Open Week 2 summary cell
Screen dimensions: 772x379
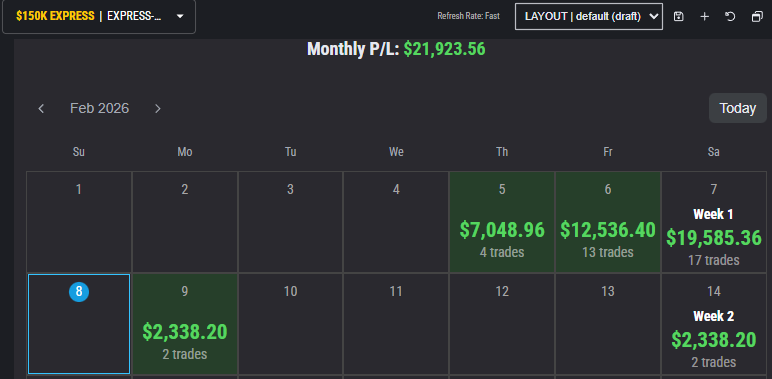713,324
